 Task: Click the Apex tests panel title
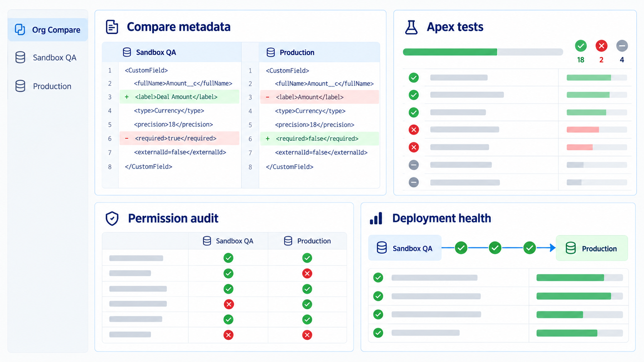(x=455, y=27)
